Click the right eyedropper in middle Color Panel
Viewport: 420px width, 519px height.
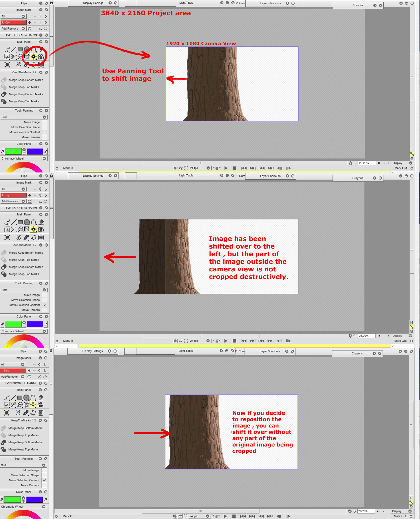pos(46,324)
